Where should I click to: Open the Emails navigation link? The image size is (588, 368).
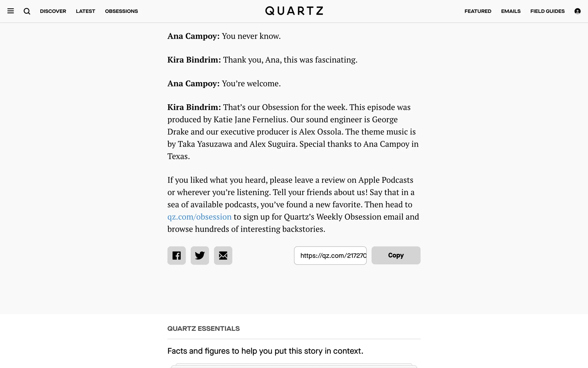coord(511,11)
